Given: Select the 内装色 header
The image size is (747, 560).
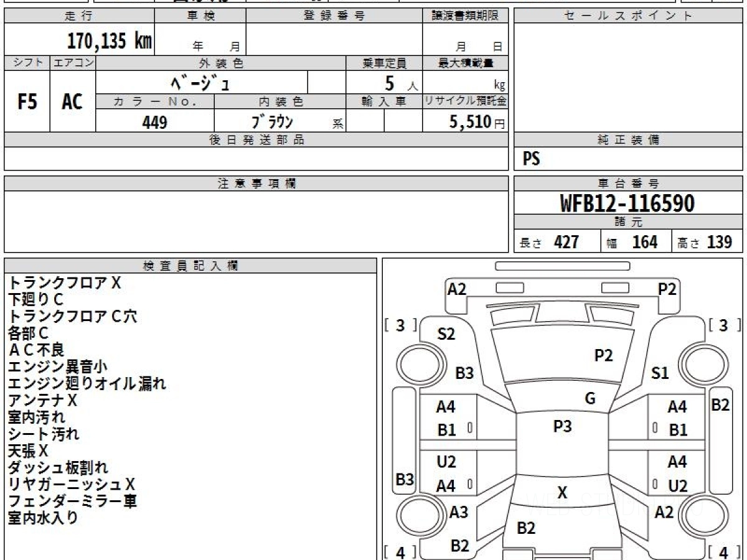Looking at the screenshot, I should tap(280, 101).
